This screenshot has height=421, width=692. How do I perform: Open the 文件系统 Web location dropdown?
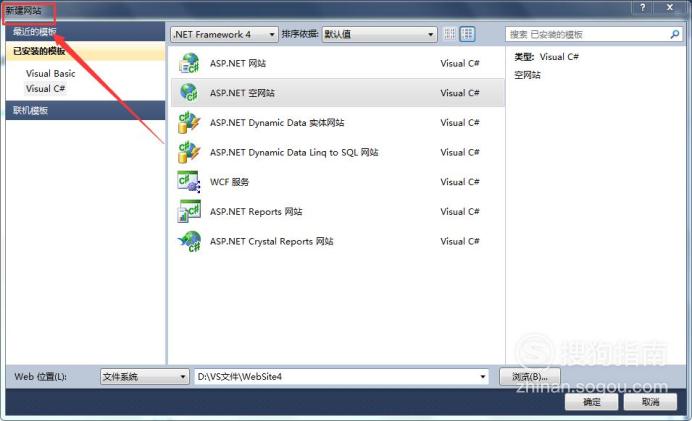(x=145, y=376)
